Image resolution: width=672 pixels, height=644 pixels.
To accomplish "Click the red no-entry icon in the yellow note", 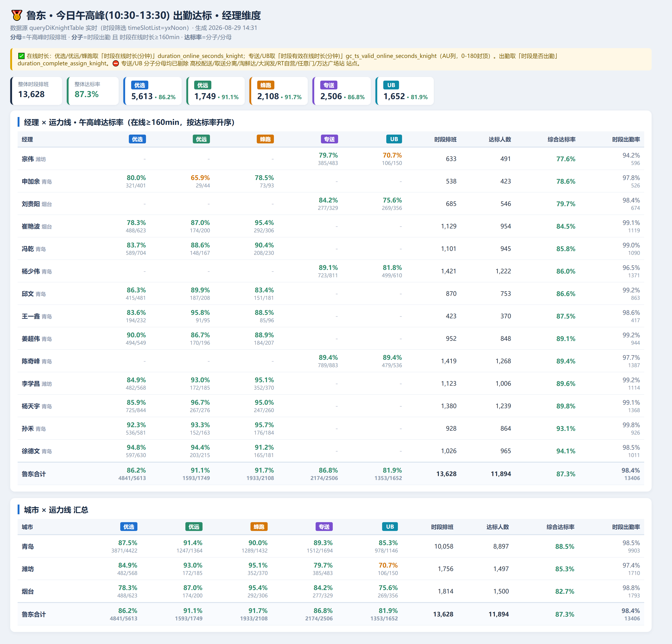I will click(116, 63).
